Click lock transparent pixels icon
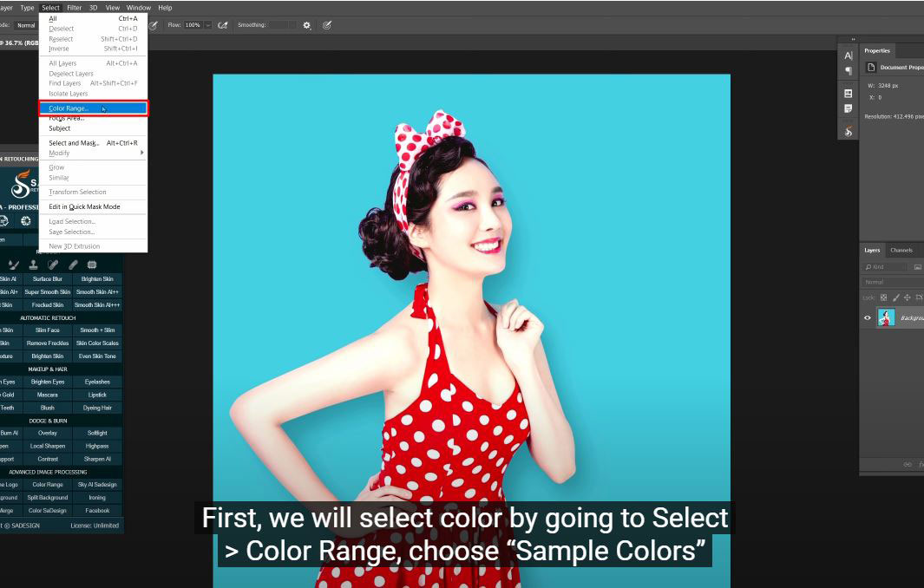 pos(884,297)
